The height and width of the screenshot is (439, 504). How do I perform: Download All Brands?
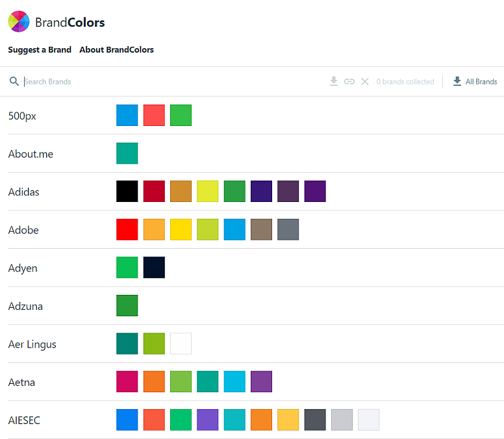(x=475, y=81)
